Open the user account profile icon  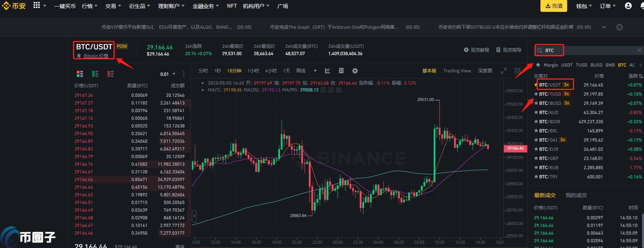[628, 6]
